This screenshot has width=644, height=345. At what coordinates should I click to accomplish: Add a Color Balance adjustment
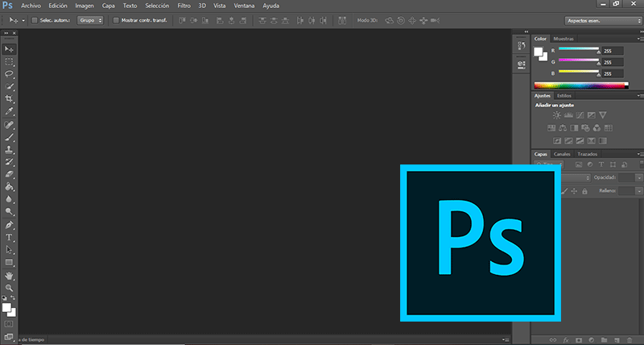pos(563,128)
